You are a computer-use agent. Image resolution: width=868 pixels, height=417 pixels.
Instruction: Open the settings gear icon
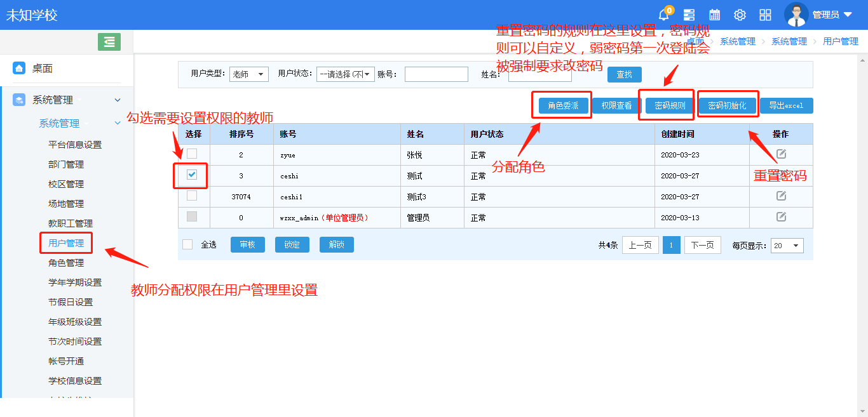[x=740, y=15]
